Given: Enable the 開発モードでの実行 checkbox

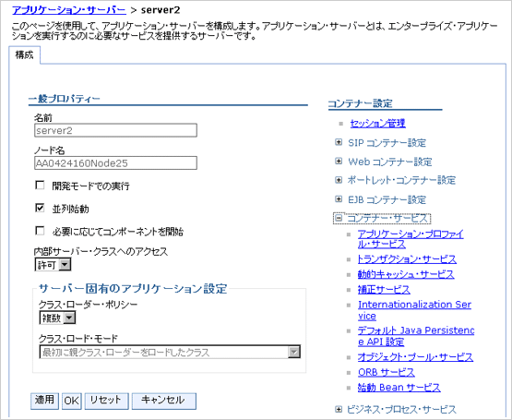Looking at the screenshot, I should click(x=40, y=186).
